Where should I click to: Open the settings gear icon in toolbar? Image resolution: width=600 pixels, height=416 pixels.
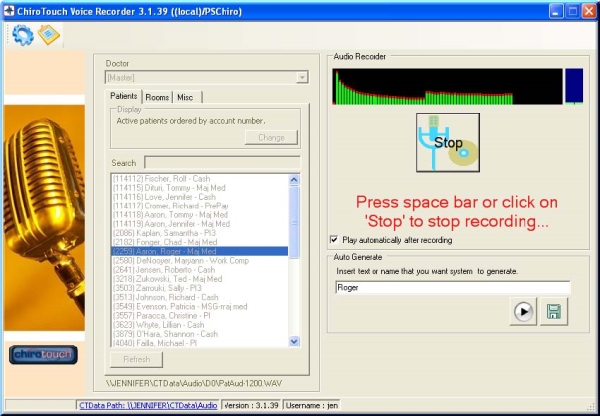coord(22,35)
